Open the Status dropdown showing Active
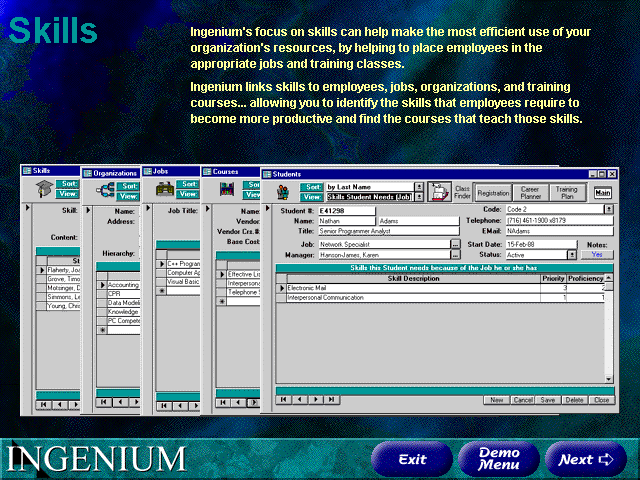Image resolution: width=640 pixels, height=480 pixels. pyautogui.click(x=572, y=254)
